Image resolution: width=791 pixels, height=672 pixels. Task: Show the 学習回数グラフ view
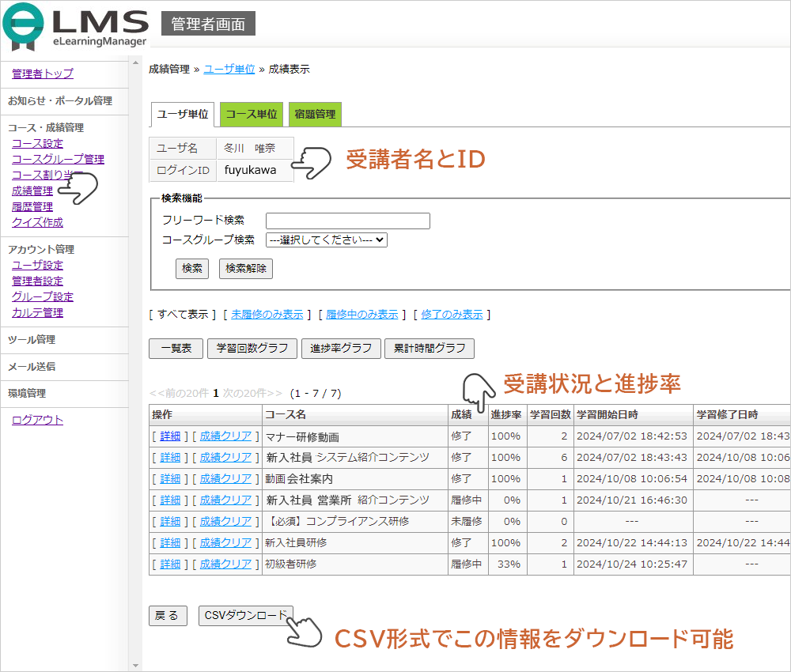(x=252, y=349)
